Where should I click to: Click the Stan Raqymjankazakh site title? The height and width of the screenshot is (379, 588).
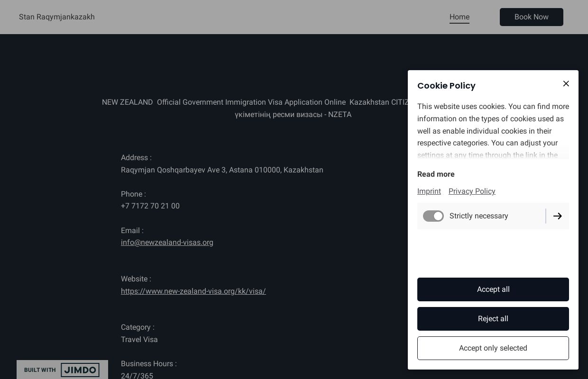57,17
